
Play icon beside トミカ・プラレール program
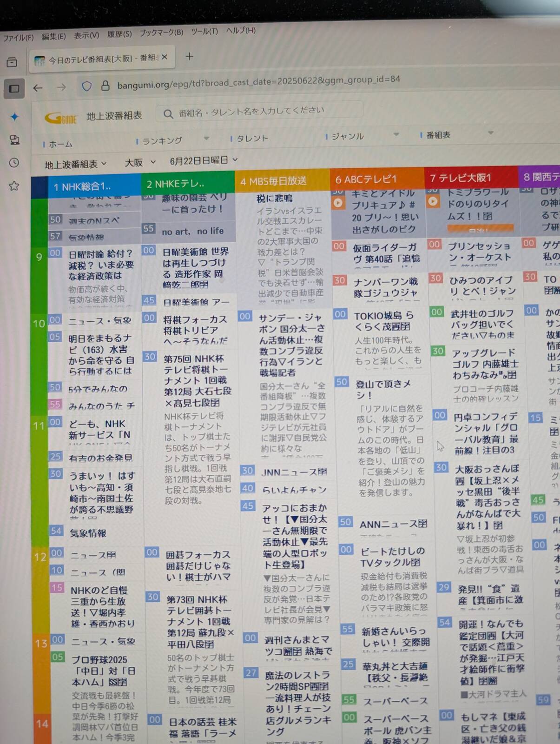point(433,201)
